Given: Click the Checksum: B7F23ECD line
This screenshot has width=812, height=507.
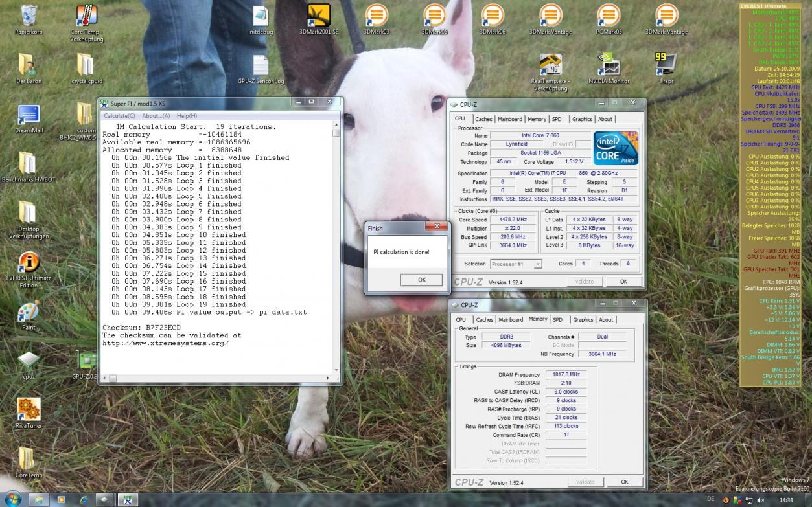Looking at the screenshot, I should point(141,328).
